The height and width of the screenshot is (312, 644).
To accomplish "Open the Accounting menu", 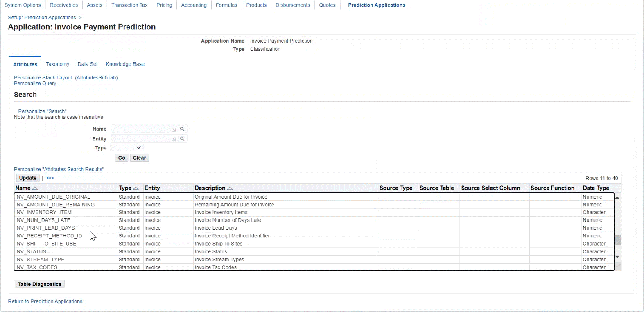I will pyautogui.click(x=194, y=5).
